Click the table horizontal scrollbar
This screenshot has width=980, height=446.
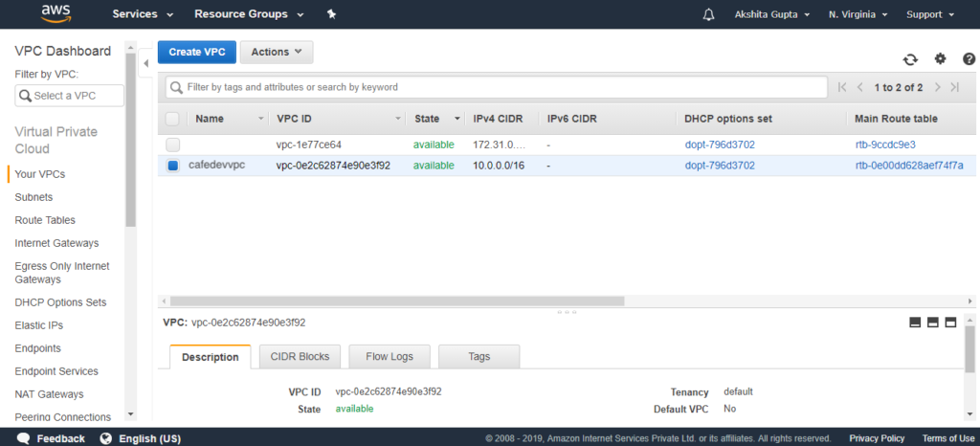(397, 301)
